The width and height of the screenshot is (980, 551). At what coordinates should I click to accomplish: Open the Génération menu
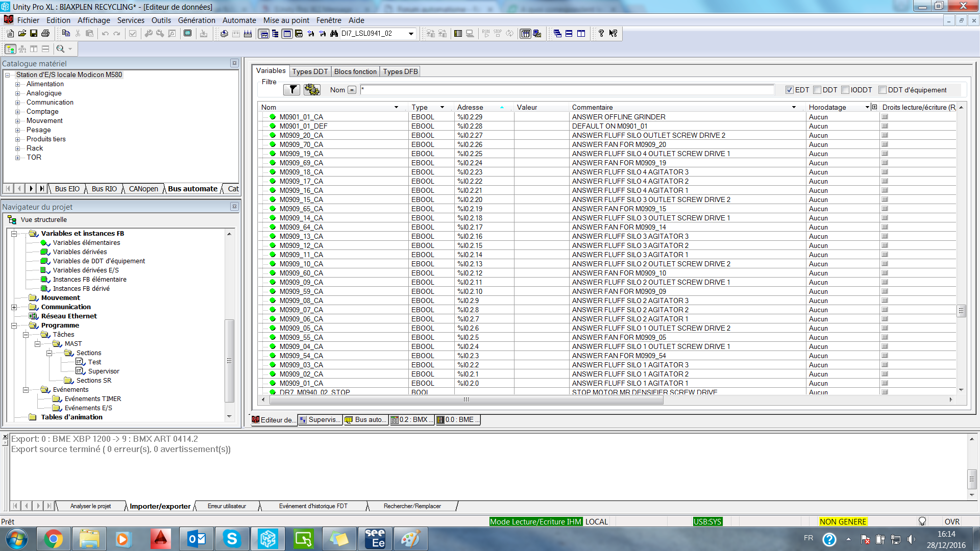(197, 20)
